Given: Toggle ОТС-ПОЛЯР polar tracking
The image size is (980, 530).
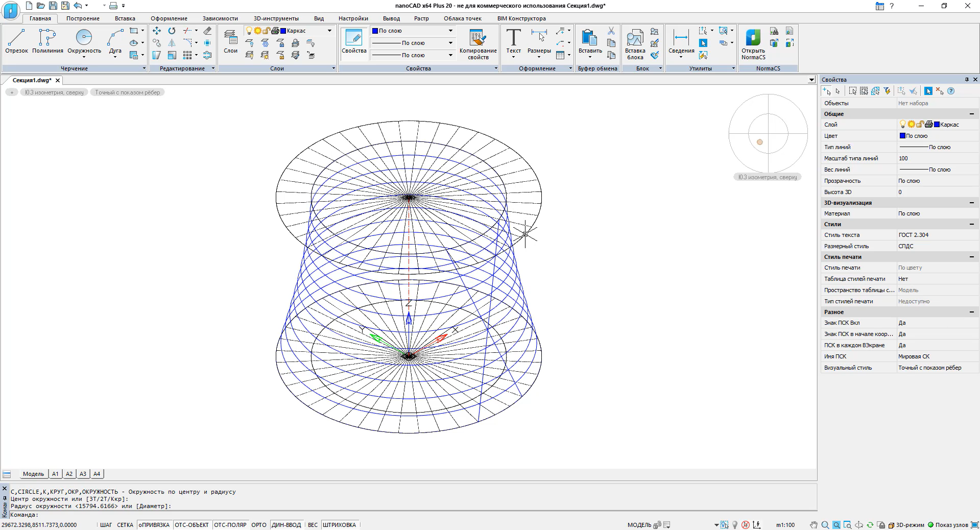Looking at the screenshot, I should click(x=230, y=525).
